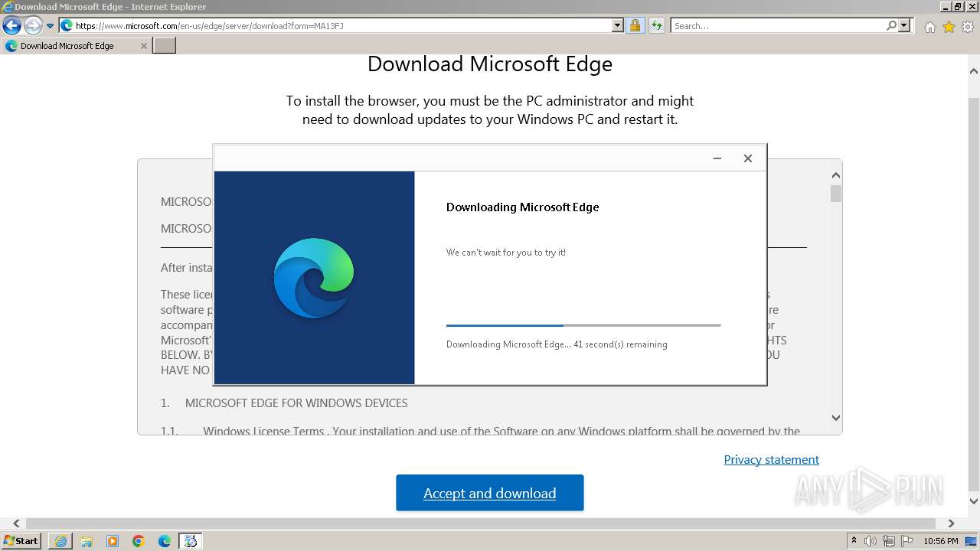Viewport: 980px width, 551px height.
Task: Click the network tray icon
Action: [x=889, y=541]
